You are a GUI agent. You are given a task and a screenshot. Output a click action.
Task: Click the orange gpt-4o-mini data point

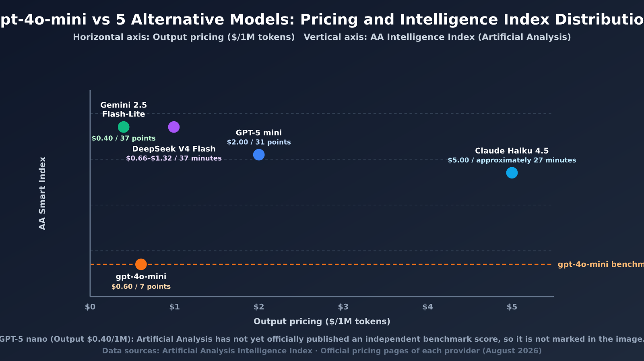click(141, 264)
